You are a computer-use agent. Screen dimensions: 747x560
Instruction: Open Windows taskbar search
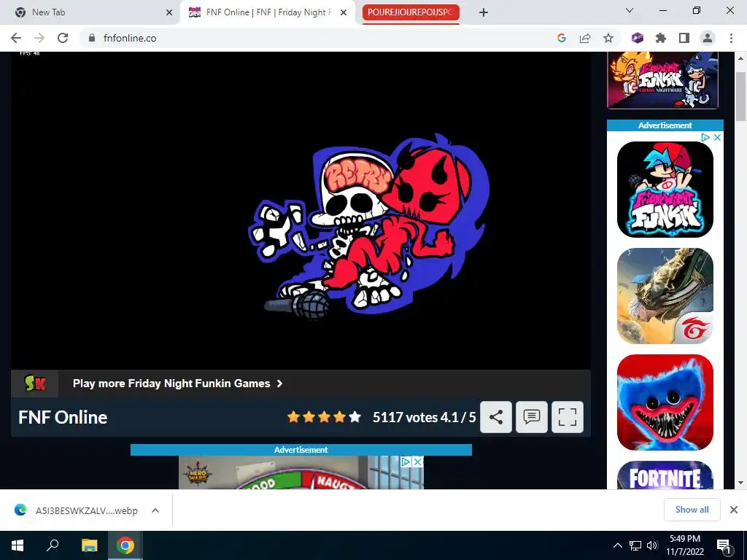(x=53, y=545)
